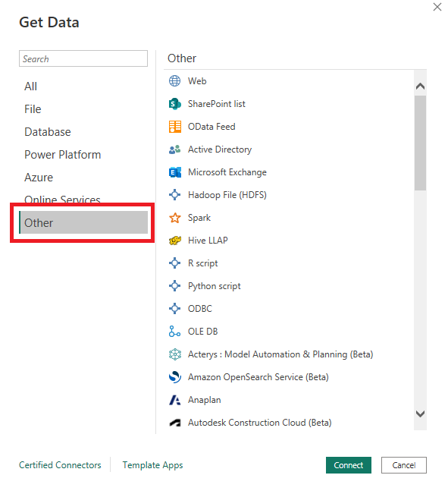Screen dimensions: 448x494
Task: Select the Active Directory people icon
Action: [175, 149]
